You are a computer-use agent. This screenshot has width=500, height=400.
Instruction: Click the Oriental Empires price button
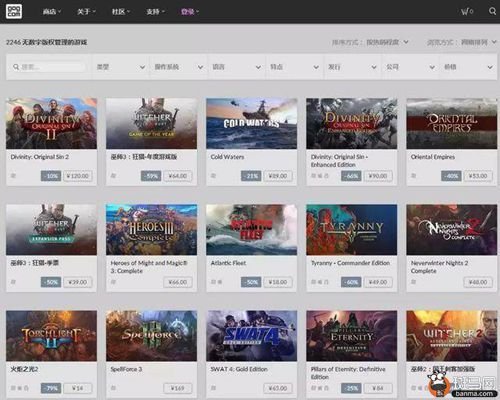point(478,176)
